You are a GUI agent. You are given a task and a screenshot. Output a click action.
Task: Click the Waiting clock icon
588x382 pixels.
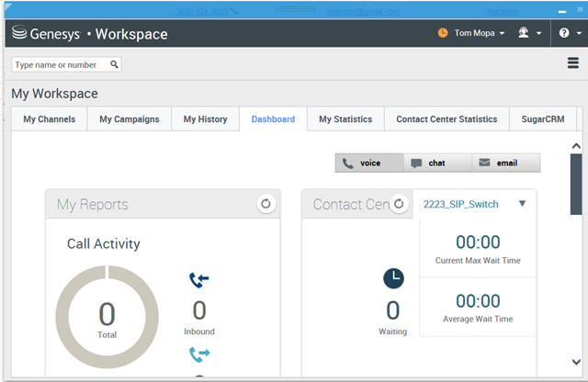pos(393,279)
